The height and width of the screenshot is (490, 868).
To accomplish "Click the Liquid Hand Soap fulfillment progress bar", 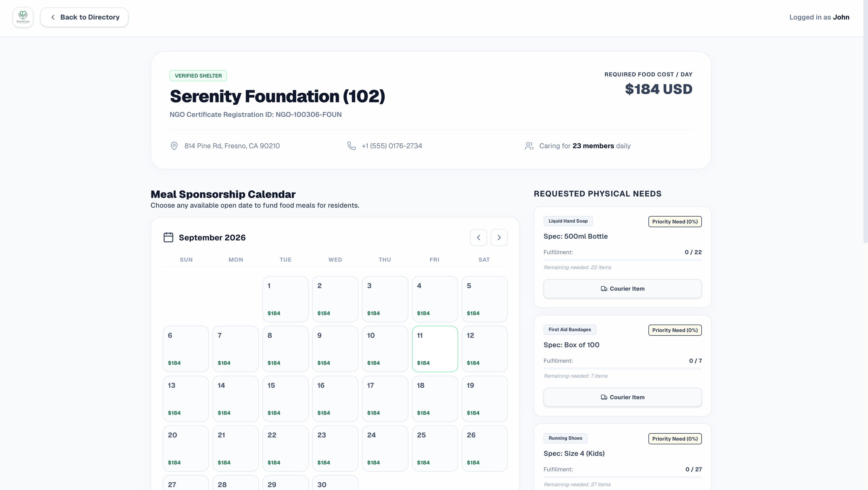I will pyautogui.click(x=622, y=260).
